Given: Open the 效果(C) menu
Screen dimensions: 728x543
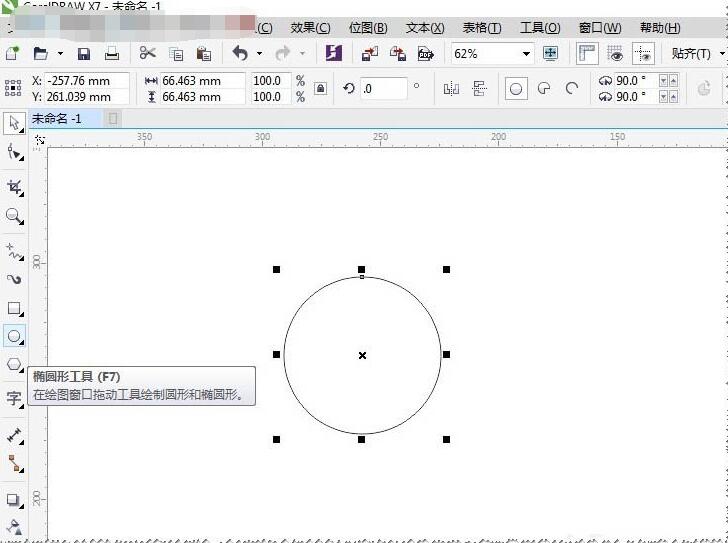Looking at the screenshot, I should point(310,28).
